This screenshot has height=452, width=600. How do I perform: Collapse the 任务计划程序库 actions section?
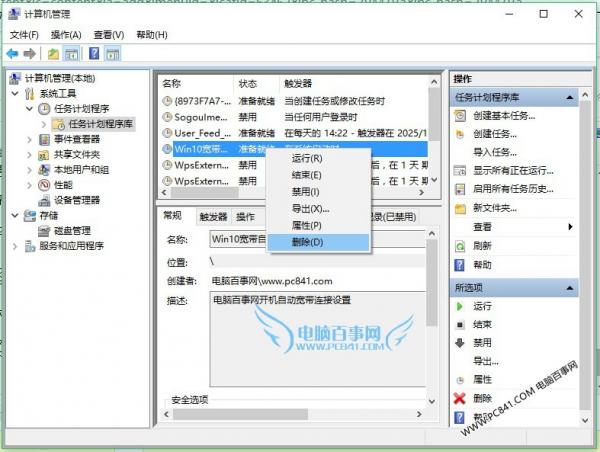[x=569, y=97]
